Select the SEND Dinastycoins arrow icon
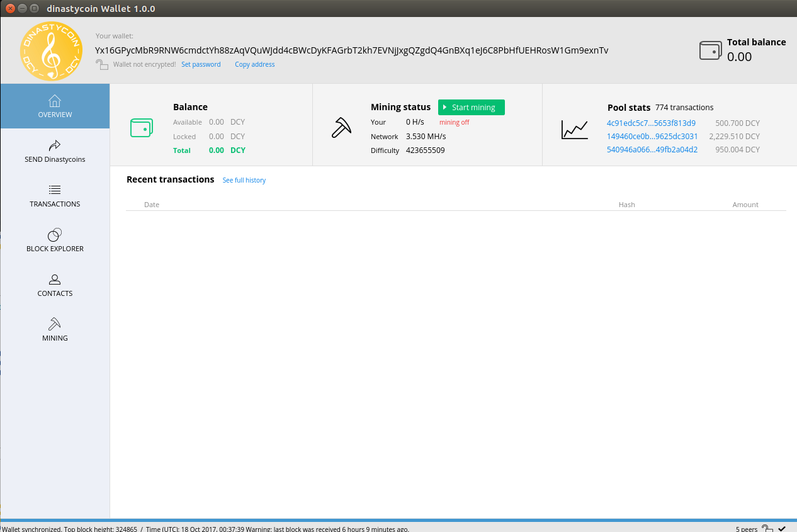797x532 pixels. (55, 145)
